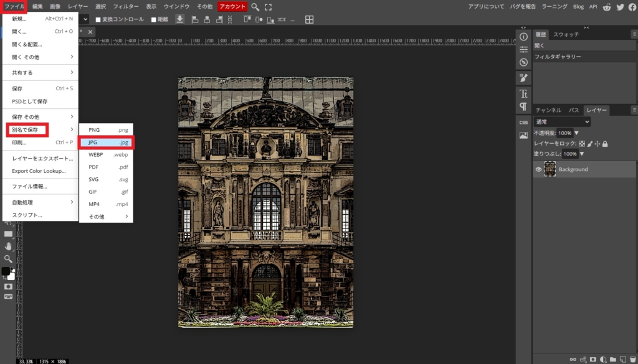Image resolution: width=638 pixels, height=364 pixels.
Task: Click the search magnifier in the menu bar
Action: [x=255, y=7]
